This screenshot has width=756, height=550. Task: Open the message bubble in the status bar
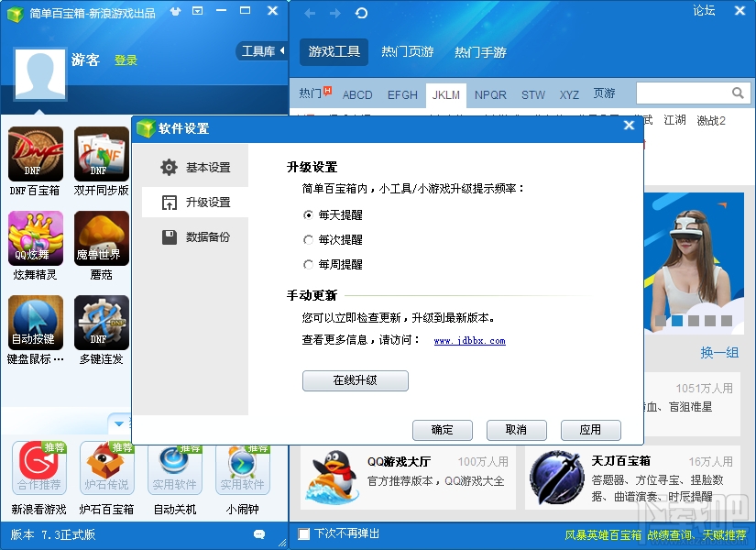pos(258,533)
